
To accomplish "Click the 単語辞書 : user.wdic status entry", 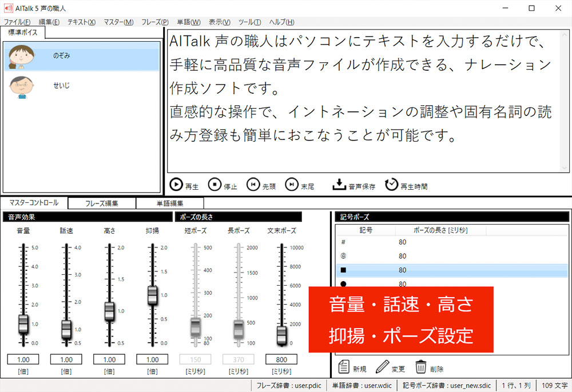I will pos(362,386).
